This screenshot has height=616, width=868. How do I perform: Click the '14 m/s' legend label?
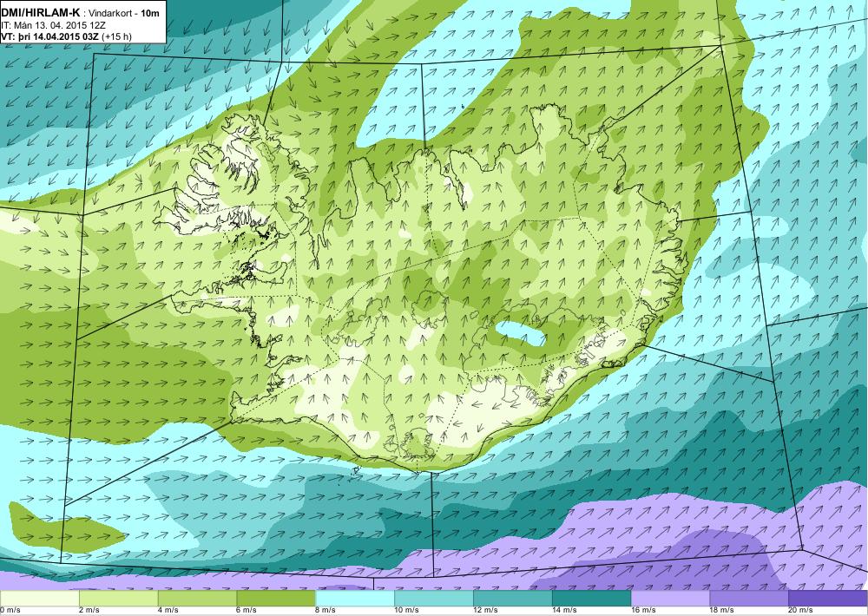tap(565, 611)
